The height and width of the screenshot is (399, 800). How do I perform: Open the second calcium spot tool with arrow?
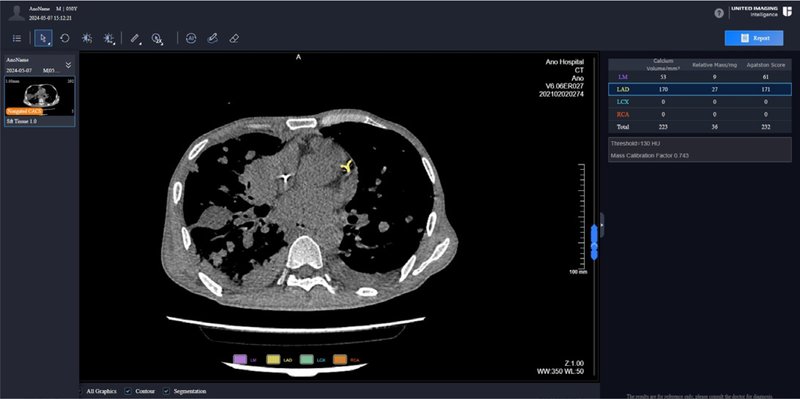point(109,38)
